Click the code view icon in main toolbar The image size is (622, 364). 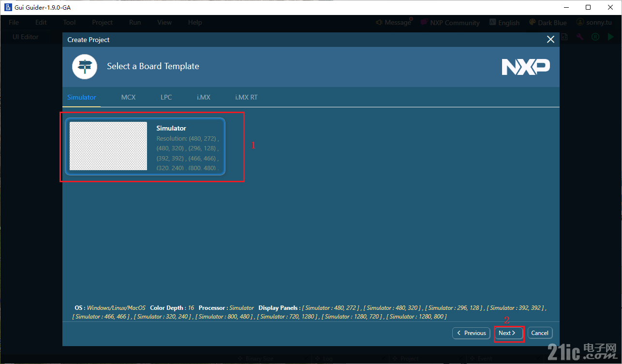pos(564,37)
